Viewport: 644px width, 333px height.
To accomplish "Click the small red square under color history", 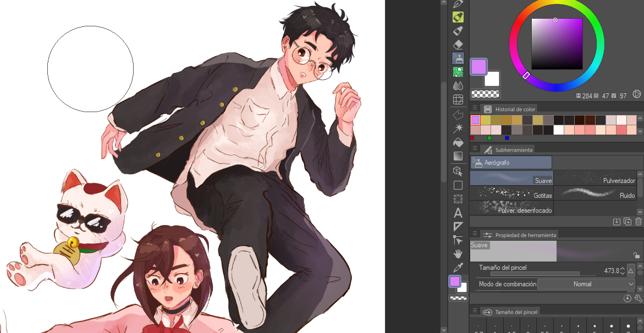I will click(472, 138).
